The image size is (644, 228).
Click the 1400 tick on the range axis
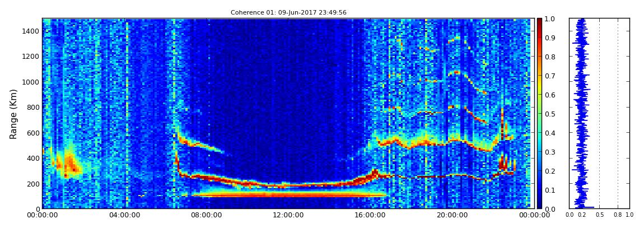(31, 31)
